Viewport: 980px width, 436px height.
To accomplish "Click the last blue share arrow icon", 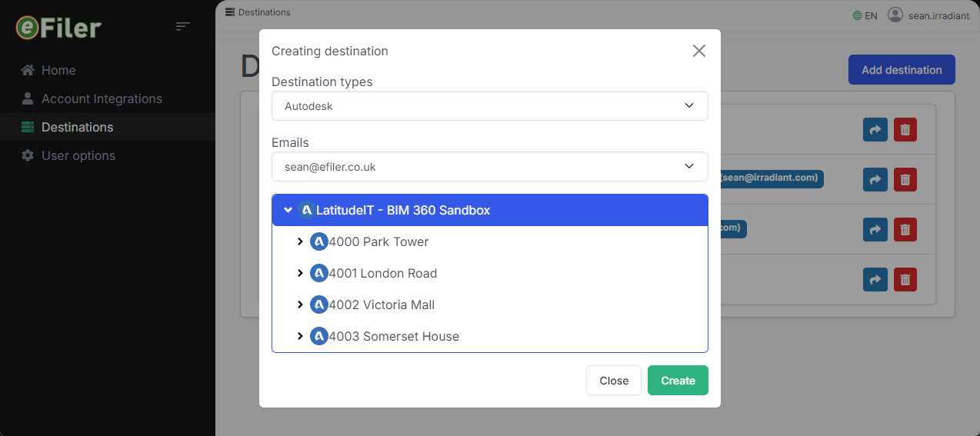I will [875, 279].
